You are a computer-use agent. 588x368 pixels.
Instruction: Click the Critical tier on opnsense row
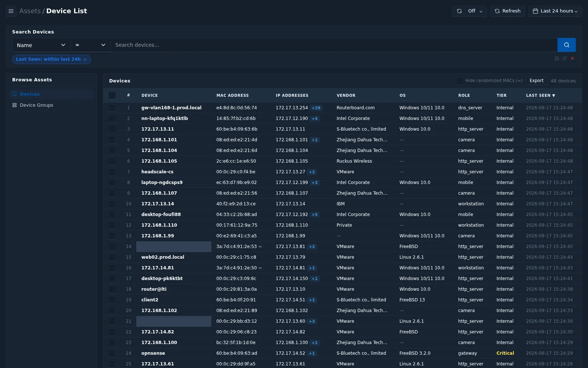[x=505, y=353]
